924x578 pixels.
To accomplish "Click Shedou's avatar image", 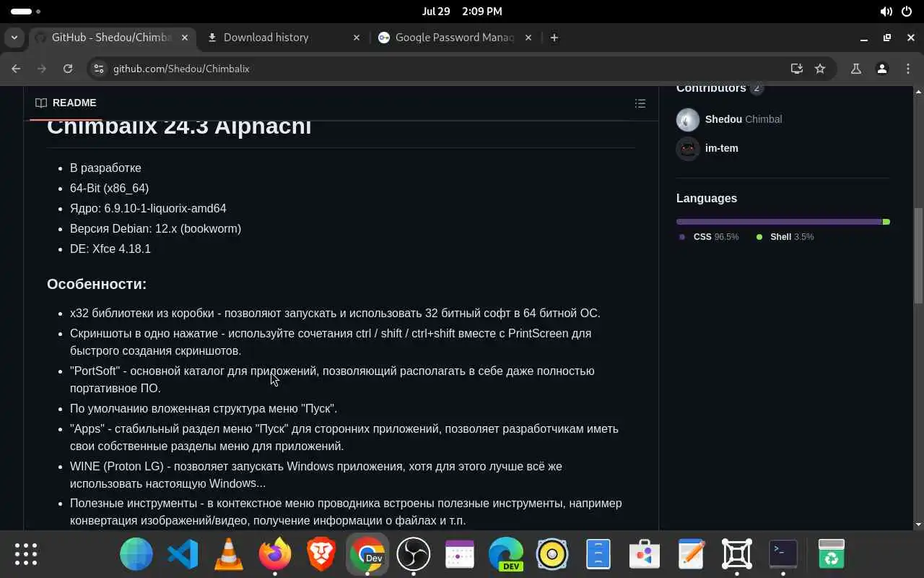I will (688, 119).
